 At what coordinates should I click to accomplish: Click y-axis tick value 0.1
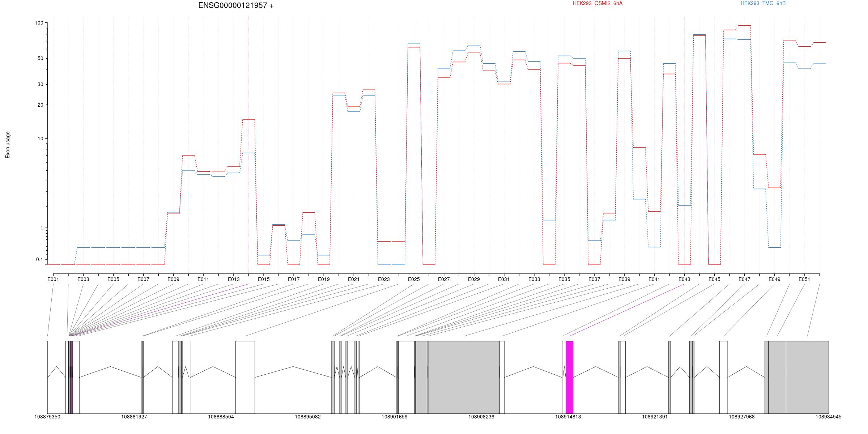click(39, 259)
